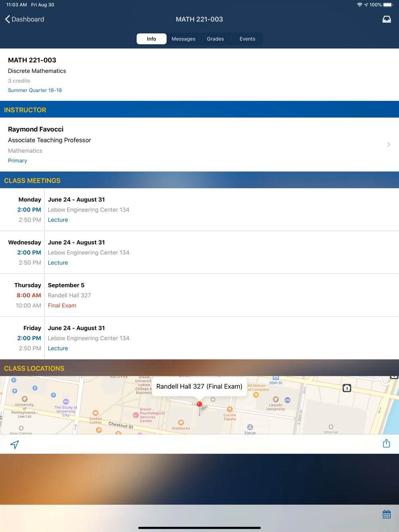Image resolution: width=399 pixels, height=532 pixels.
Task: Tap the Internal map marker
Action: coord(331,427)
